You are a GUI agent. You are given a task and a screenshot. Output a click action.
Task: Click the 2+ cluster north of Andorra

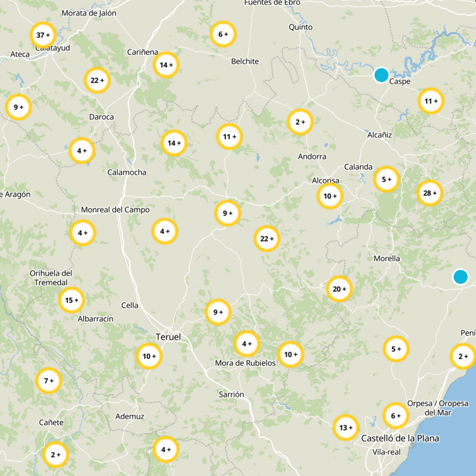tap(300, 122)
